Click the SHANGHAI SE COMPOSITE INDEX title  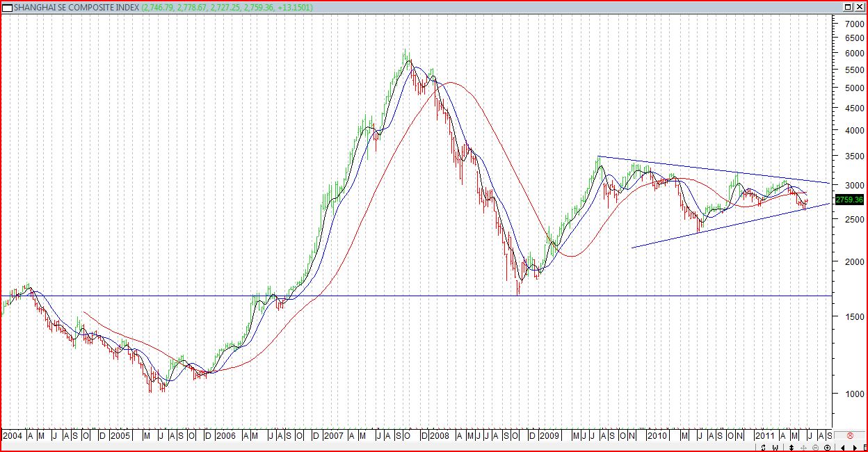77,7
